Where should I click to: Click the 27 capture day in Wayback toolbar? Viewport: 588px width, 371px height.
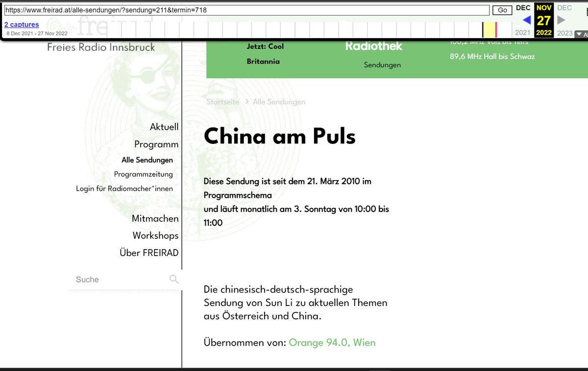543,20
